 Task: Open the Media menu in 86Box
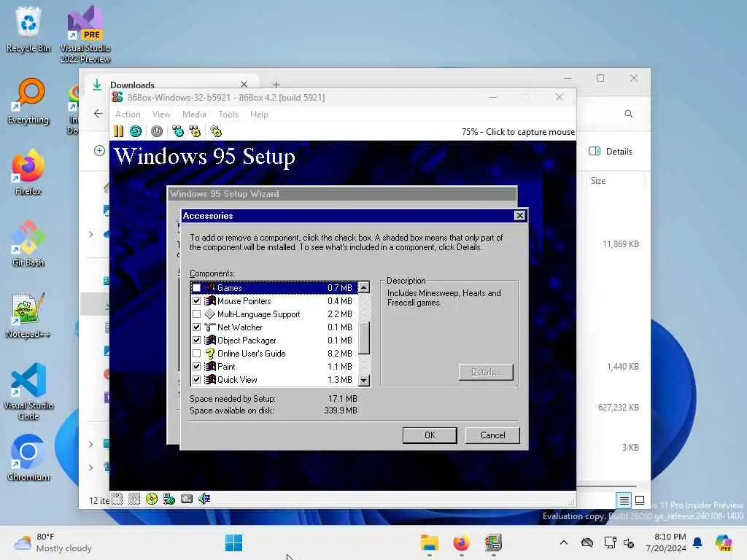(x=194, y=114)
